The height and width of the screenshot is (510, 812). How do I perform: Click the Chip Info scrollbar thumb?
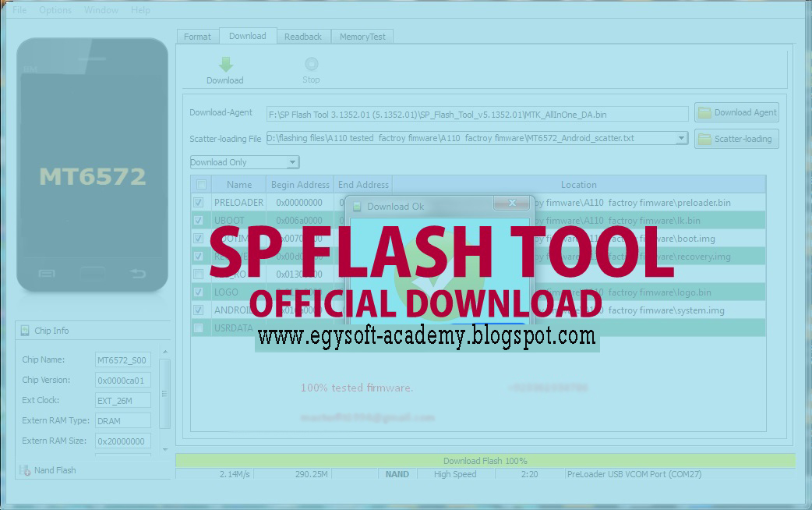pyautogui.click(x=165, y=394)
